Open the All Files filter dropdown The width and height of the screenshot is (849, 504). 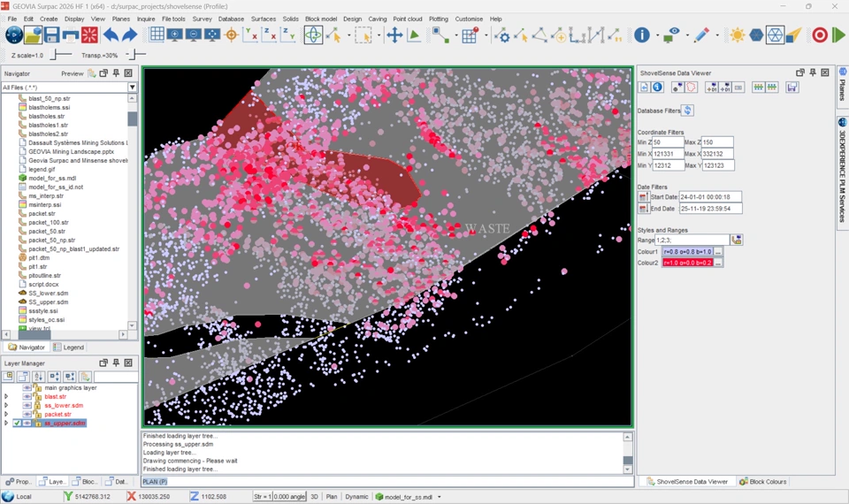pos(133,88)
